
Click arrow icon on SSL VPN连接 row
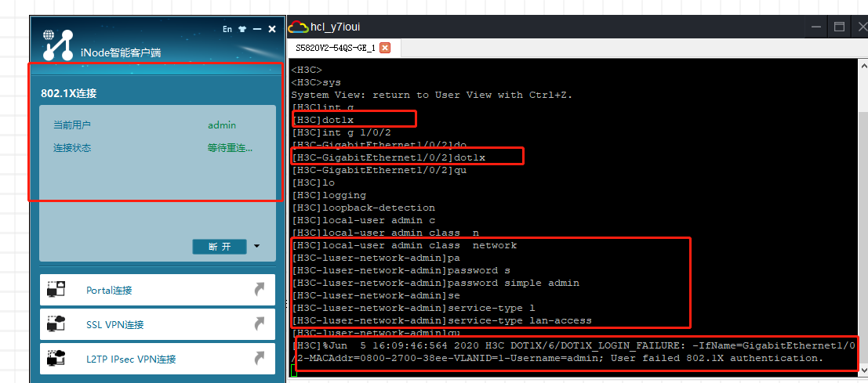pyautogui.click(x=259, y=323)
